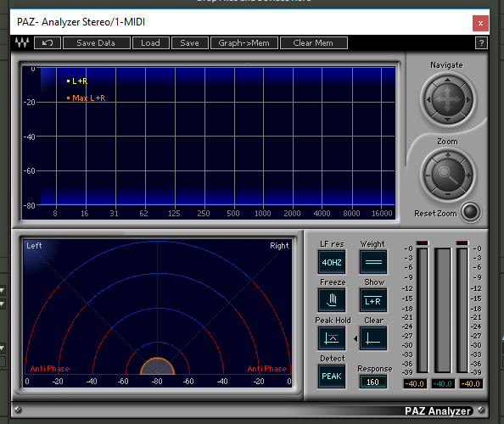Screen dimensions: 504x424
Task: Toggle LF res 40HZ button
Action: (x=332, y=262)
